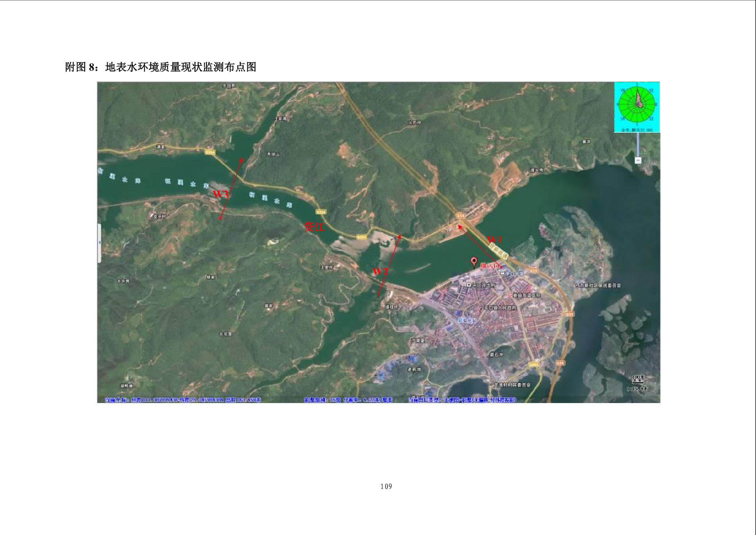Click the police station square icon in town
Image resolution: width=756 pixels, height=535 pixels.
[469, 284]
